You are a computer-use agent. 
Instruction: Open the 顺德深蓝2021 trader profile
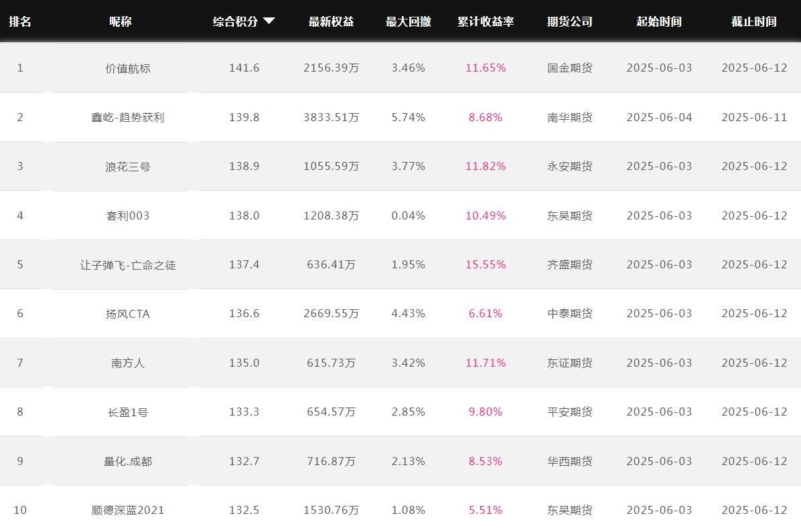(128, 511)
